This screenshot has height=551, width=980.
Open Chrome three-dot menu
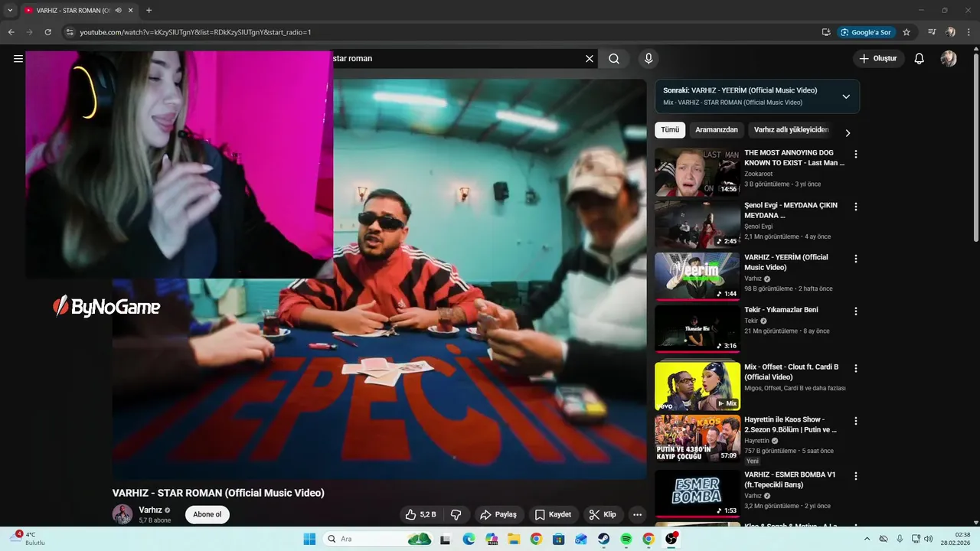(969, 32)
